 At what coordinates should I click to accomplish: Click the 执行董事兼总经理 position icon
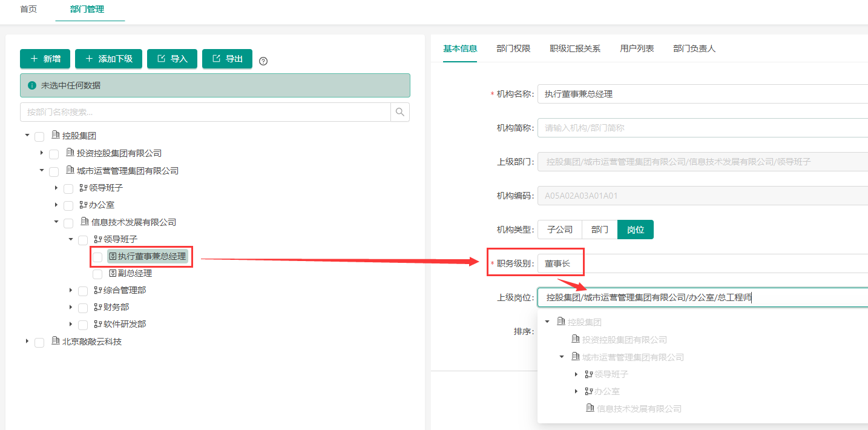point(113,256)
